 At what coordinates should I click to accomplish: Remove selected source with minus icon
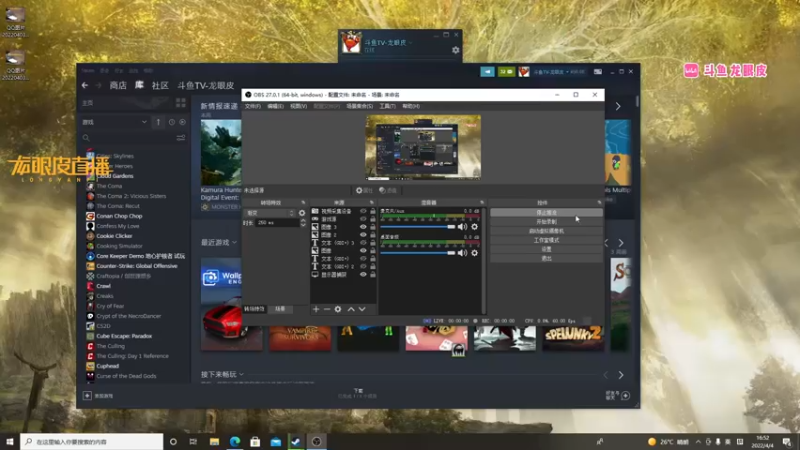[327, 309]
